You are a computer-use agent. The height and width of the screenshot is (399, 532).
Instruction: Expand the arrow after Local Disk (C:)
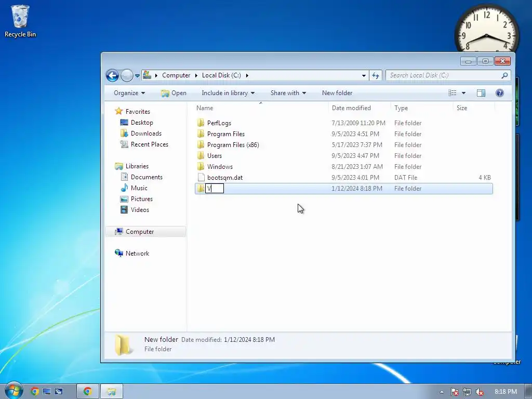pos(247,75)
